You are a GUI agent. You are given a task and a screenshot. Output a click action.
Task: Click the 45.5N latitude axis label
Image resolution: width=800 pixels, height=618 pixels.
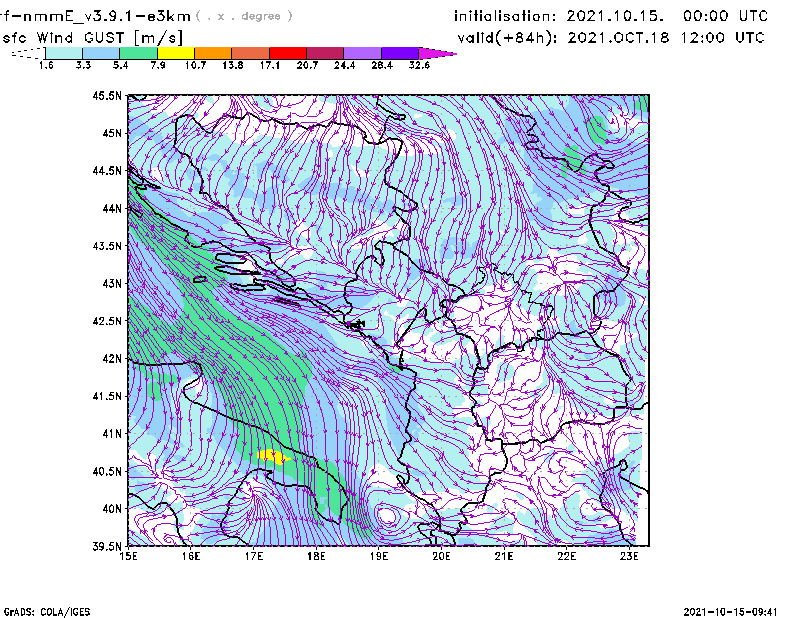(x=106, y=96)
